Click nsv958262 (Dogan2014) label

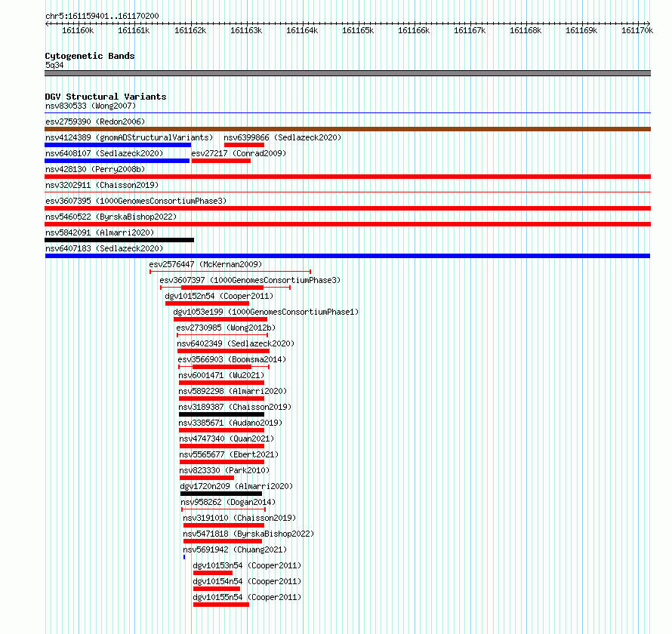(228, 502)
